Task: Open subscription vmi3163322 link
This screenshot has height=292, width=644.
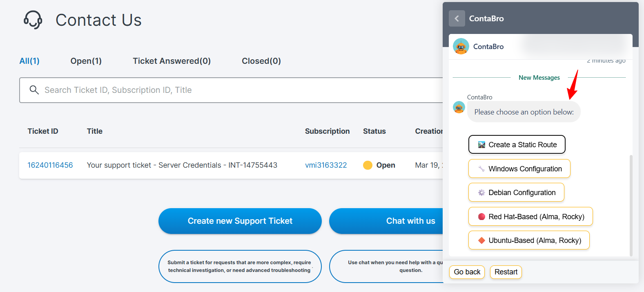Action: [x=326, y=165]
